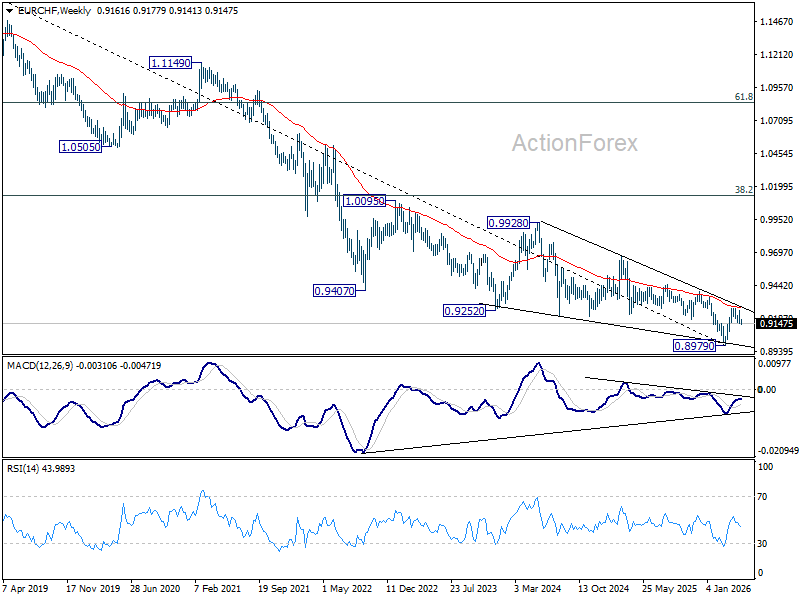Click current price marker 0.91475
Viewport: 800px width, 600px height.
(777, 323)
